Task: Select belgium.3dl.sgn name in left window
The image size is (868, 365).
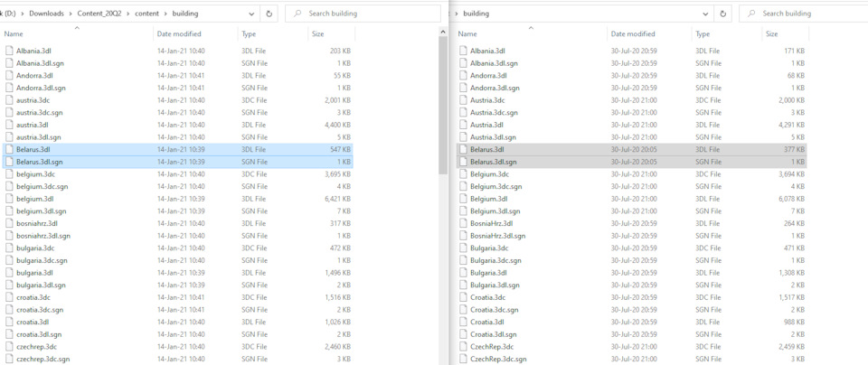Action: tap(41, 211)
